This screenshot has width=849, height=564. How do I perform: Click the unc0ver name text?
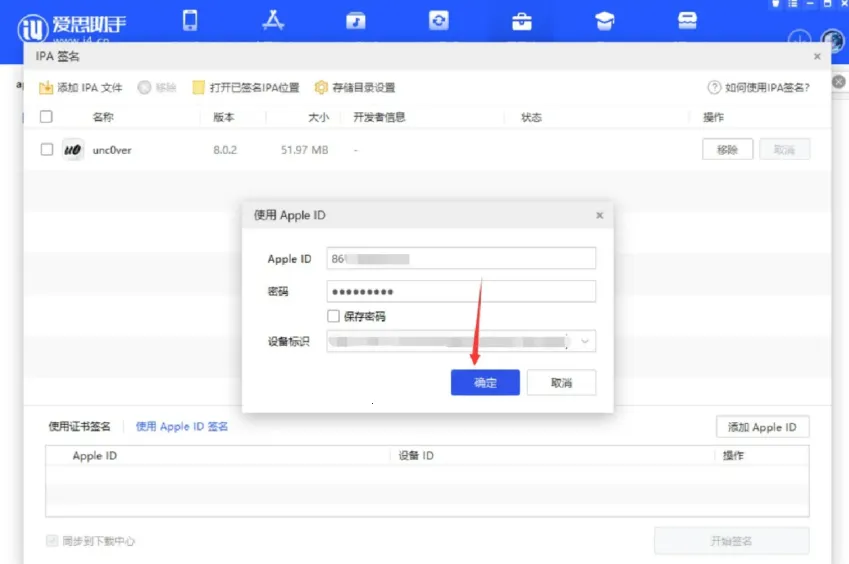112,150
